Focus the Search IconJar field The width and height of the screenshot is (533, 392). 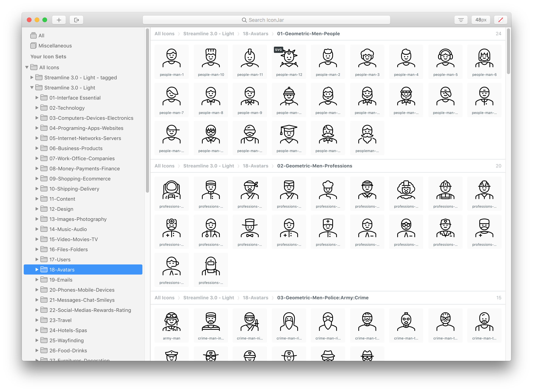click(x=266, y=20)
